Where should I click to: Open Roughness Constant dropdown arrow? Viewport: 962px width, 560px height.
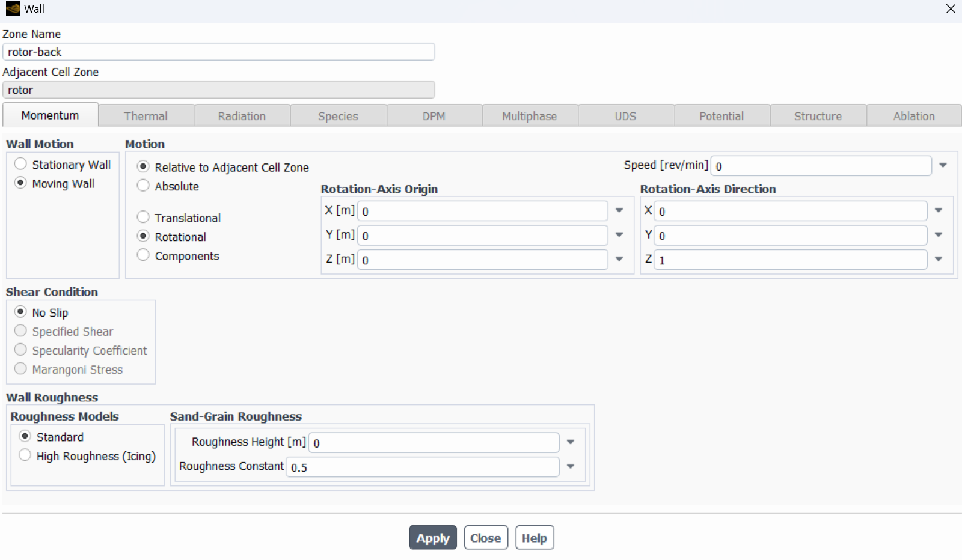pos(571,466)
